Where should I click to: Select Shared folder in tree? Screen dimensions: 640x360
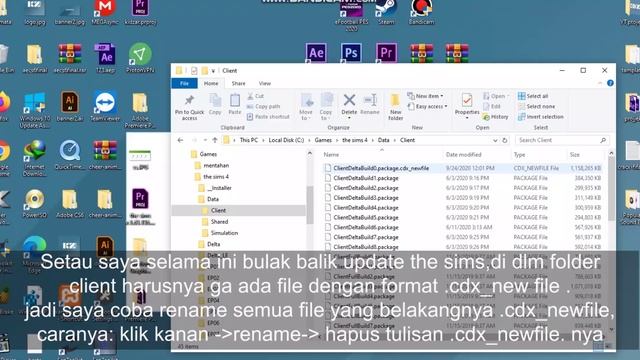coord(219,222)
